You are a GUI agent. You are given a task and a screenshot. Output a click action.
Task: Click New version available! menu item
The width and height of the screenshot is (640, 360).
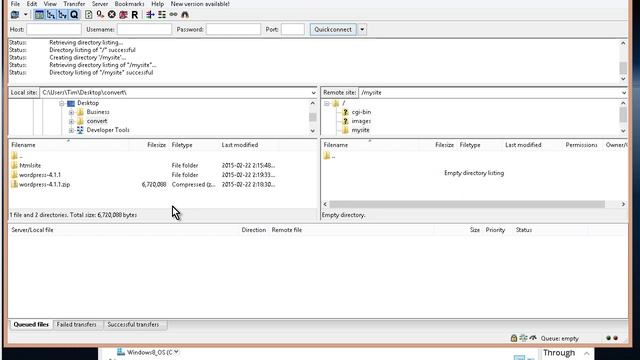pyautogui.click(x=200, y=4)
